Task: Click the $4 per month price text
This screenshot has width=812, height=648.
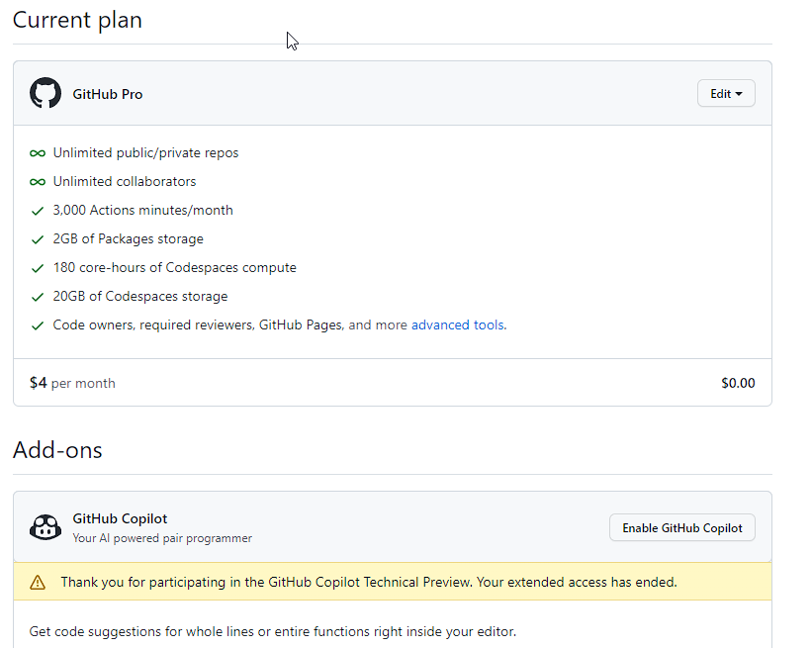Action: (x=72, y=383)
